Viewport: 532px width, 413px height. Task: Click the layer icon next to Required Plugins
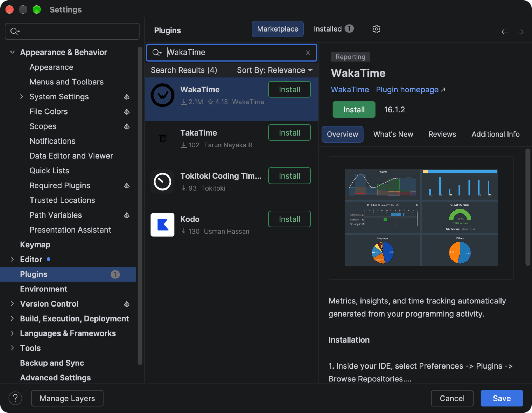coord(127,185)
